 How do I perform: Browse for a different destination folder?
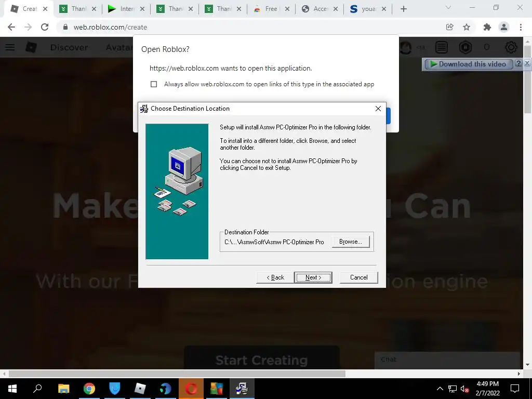tap(351, 242)
